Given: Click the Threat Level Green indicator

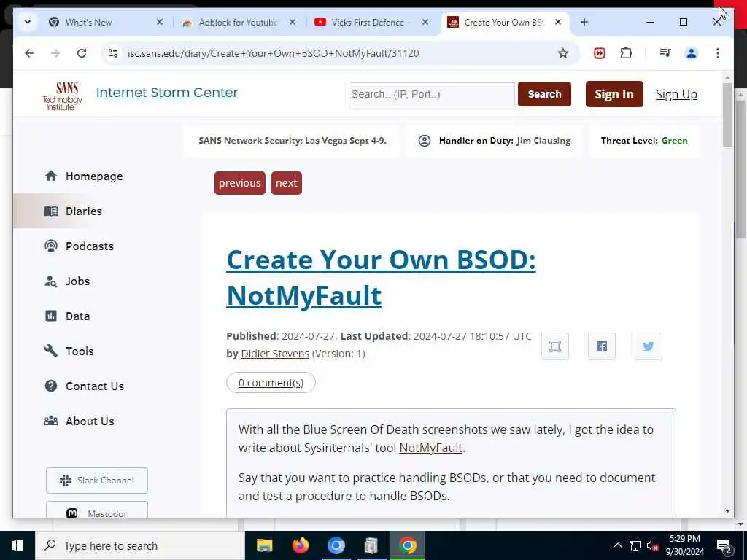Looking at the screenshot, I should 644,141.
